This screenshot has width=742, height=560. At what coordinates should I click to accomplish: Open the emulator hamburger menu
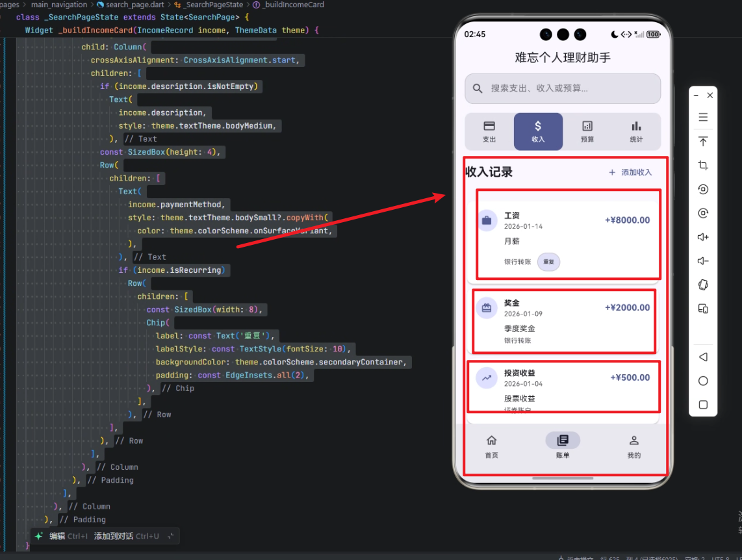[x=703, y=118]
